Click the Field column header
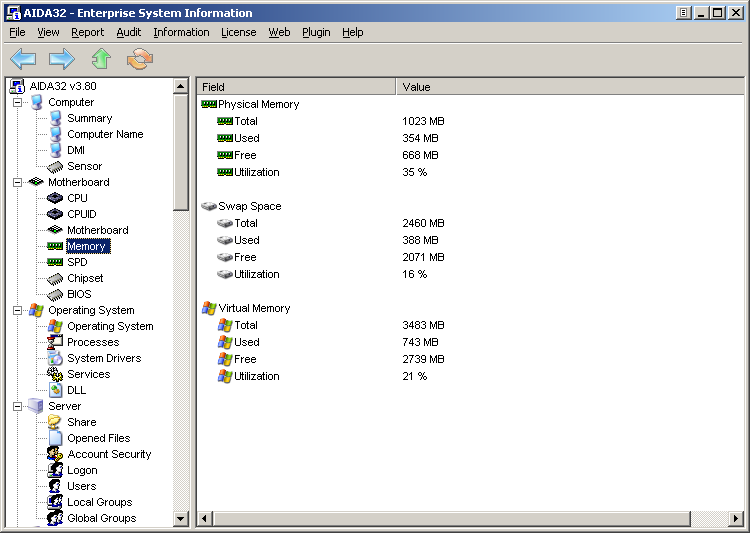This screenshot has height=533, width=750. (296, 87)
